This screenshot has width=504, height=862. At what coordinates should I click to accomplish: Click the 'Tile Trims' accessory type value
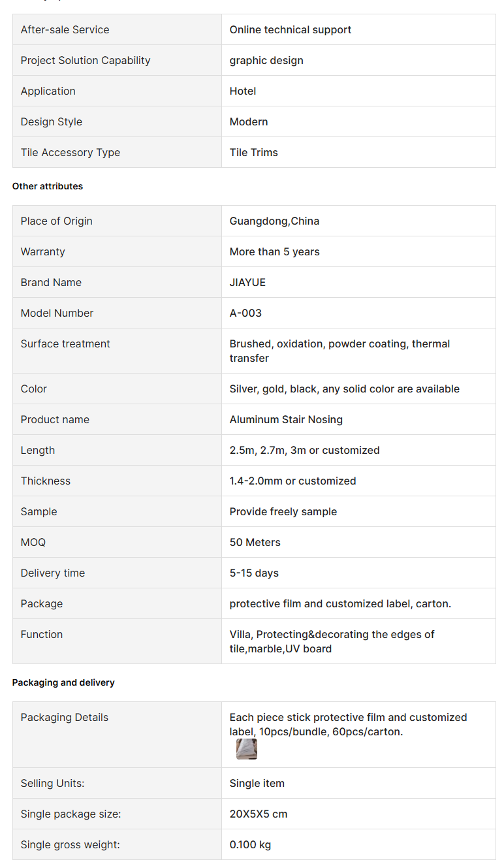253,152
